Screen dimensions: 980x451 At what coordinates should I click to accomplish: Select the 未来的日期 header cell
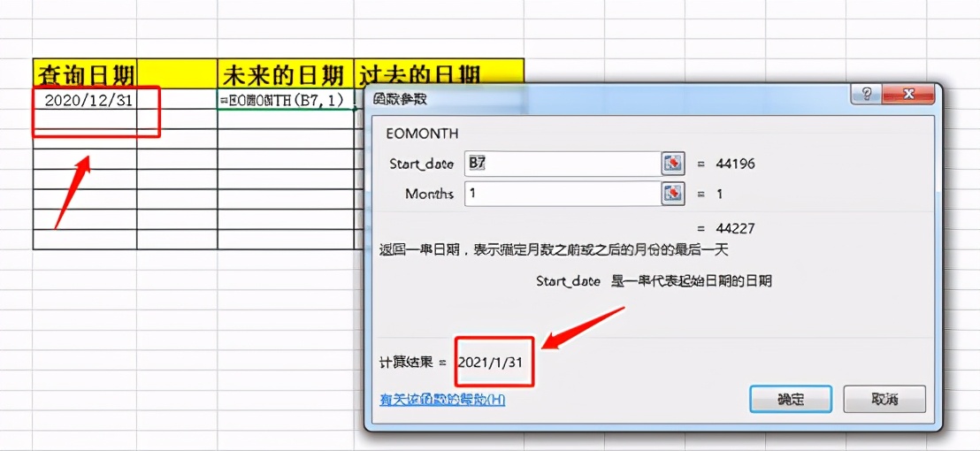[x=286, y=73]
